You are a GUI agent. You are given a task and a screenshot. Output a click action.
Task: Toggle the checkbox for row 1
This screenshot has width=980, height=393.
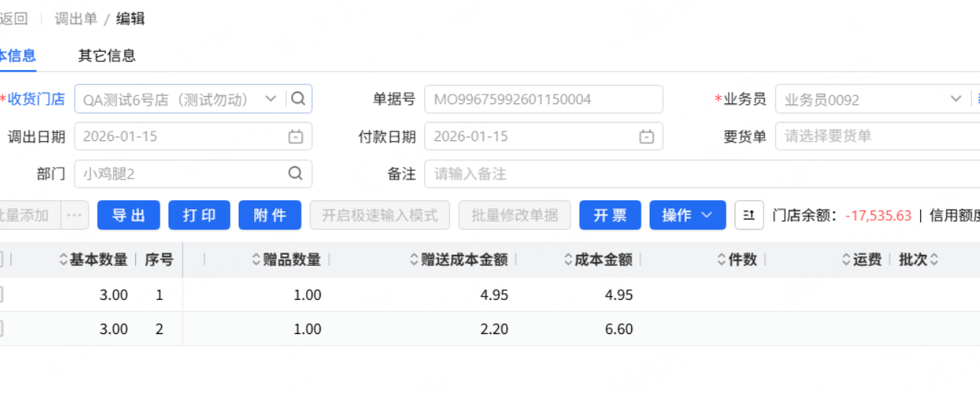(x=1, y=295)
